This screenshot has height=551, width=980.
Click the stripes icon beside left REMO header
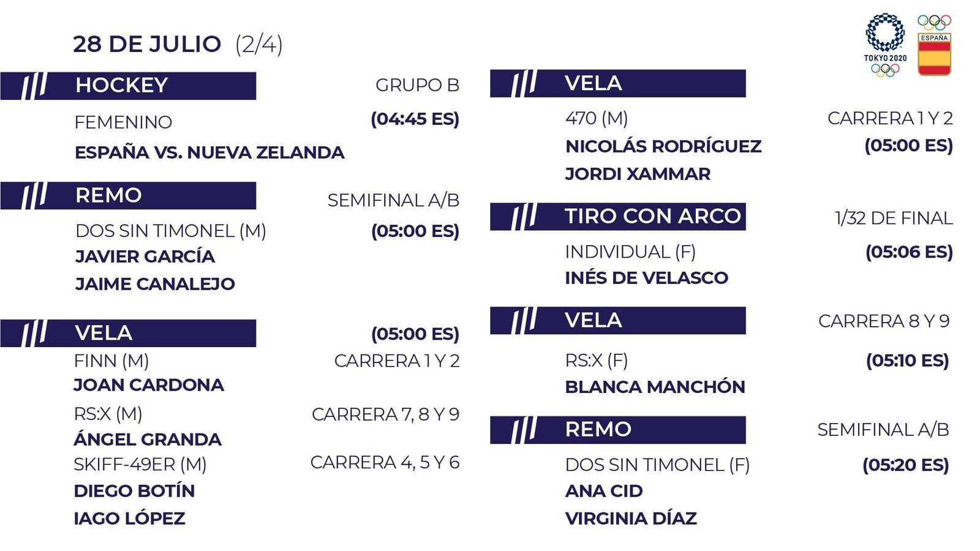(x=34, y=196)
